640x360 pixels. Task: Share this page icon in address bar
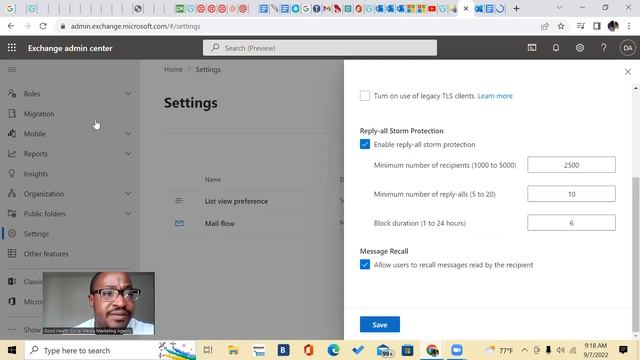click(544, 26)
